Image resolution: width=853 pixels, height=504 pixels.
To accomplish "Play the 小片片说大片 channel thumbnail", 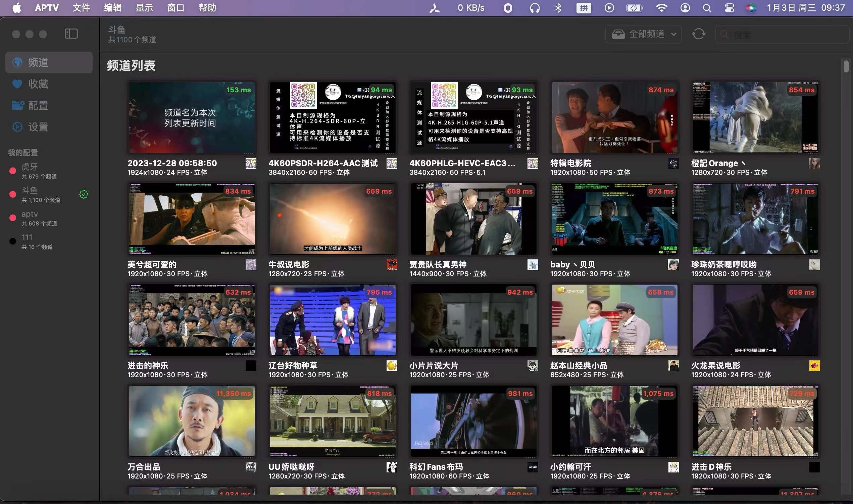I will coord(474,320).
